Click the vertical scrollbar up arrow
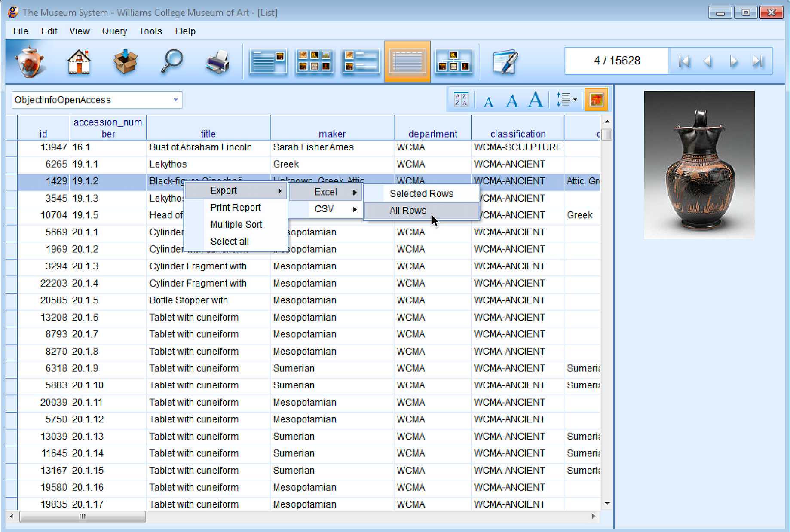The height and width of the screenshot is (532, 790). click(x=607, y=122)
